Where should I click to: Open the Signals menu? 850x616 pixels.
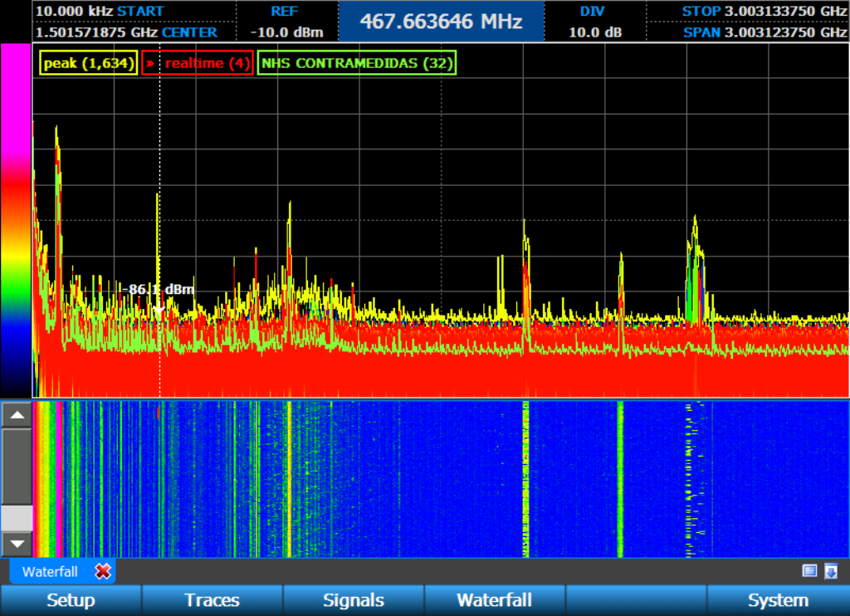point(354,600)
